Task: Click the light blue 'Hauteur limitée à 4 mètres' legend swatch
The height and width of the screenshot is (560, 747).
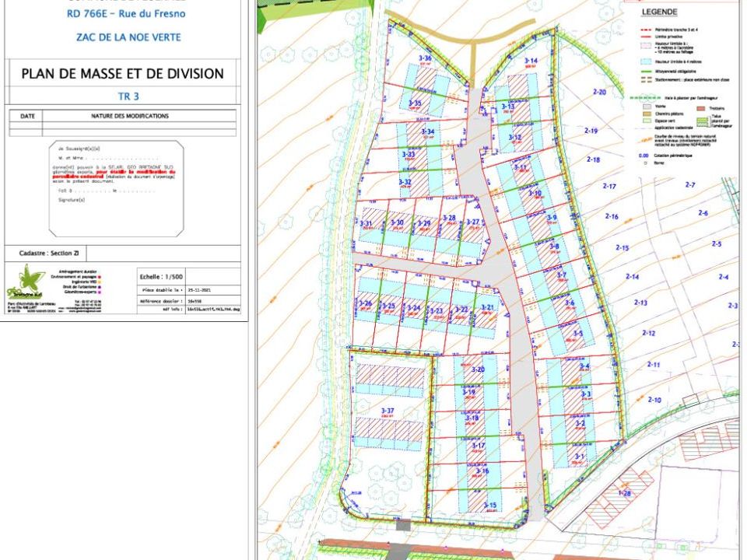Action: click(646, 62)
